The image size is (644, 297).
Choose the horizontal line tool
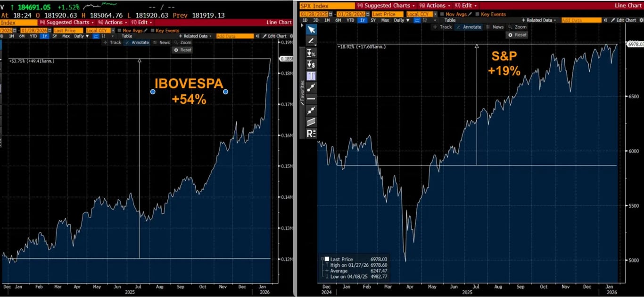point(311,99)
